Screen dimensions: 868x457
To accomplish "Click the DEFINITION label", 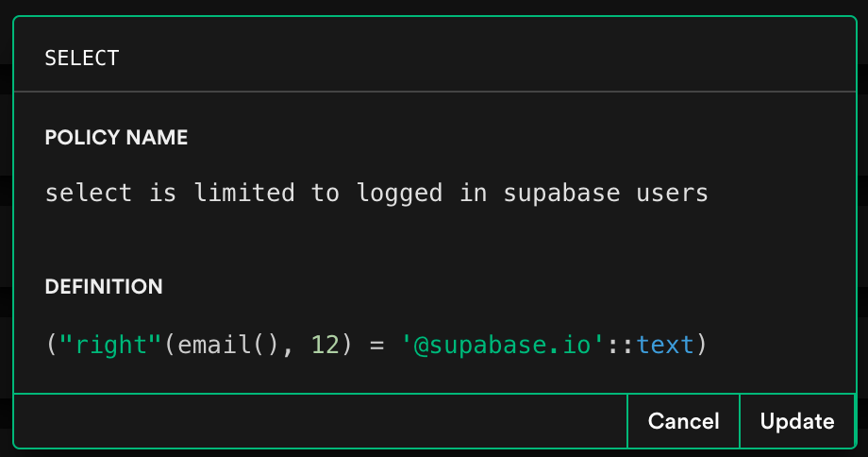I will [104, 287].
